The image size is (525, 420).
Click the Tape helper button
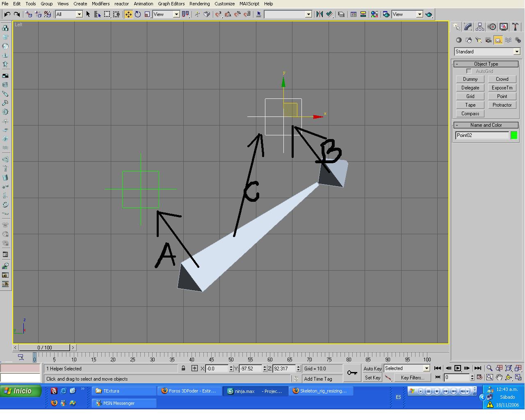coord(470,105)
